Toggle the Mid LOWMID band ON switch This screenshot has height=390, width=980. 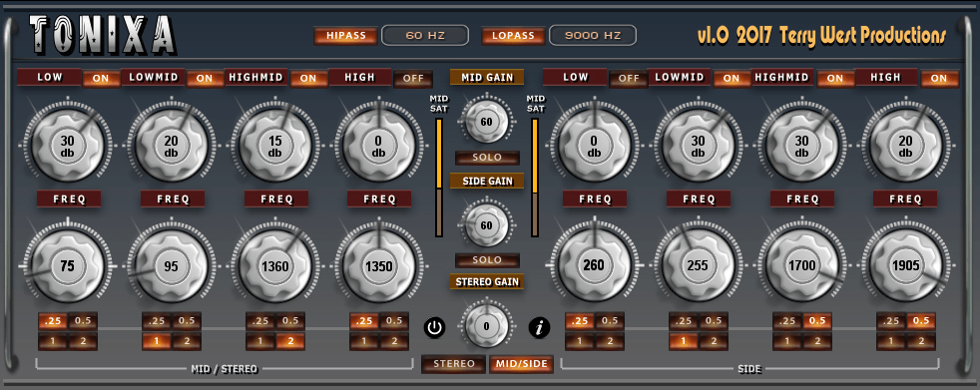click(x=205, y=78)
